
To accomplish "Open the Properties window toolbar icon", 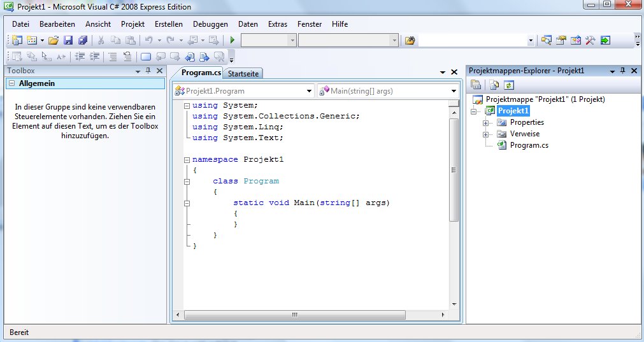I will tap(561, 40).
